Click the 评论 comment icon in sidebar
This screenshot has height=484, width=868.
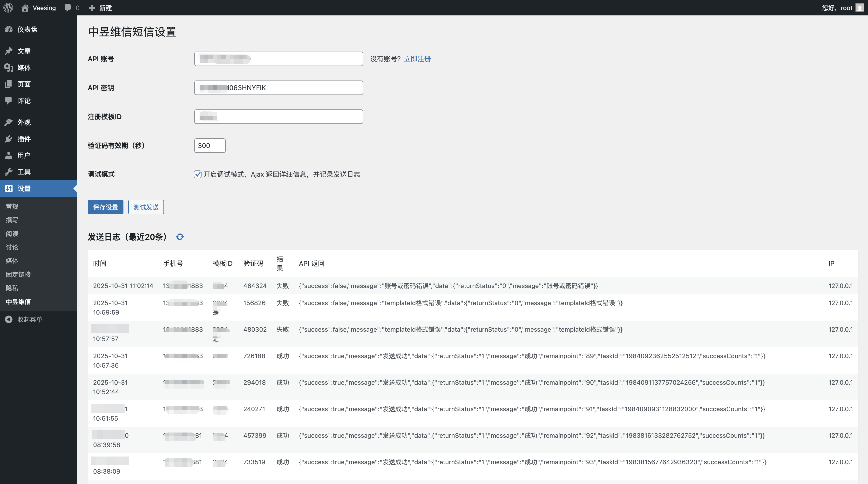pyautogui.click(x=9, y=101)
